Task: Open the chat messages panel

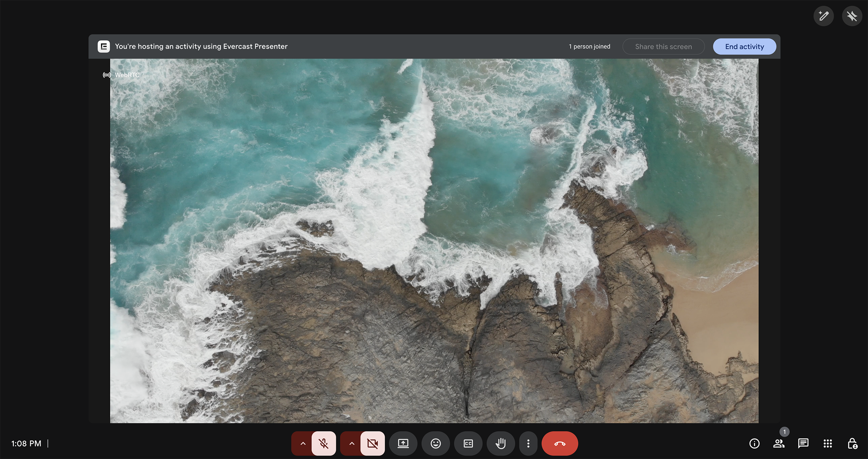Action: [x=803, y=443]
